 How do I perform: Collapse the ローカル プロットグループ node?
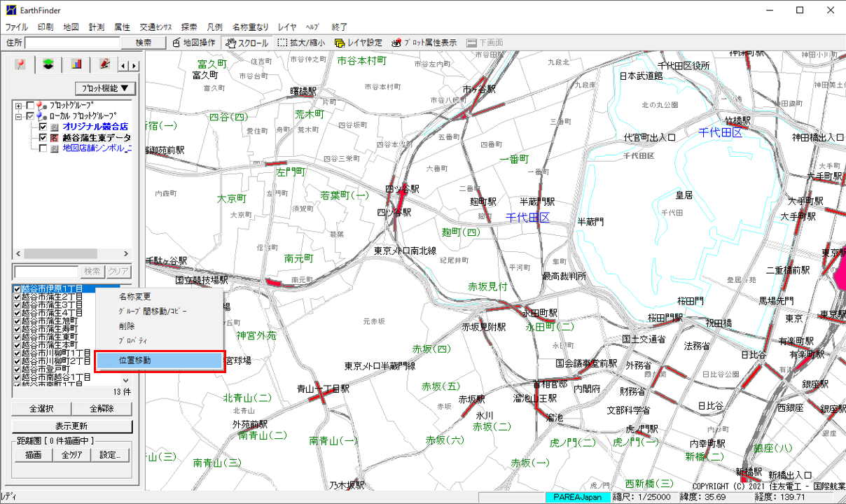[x=18, y=116]
